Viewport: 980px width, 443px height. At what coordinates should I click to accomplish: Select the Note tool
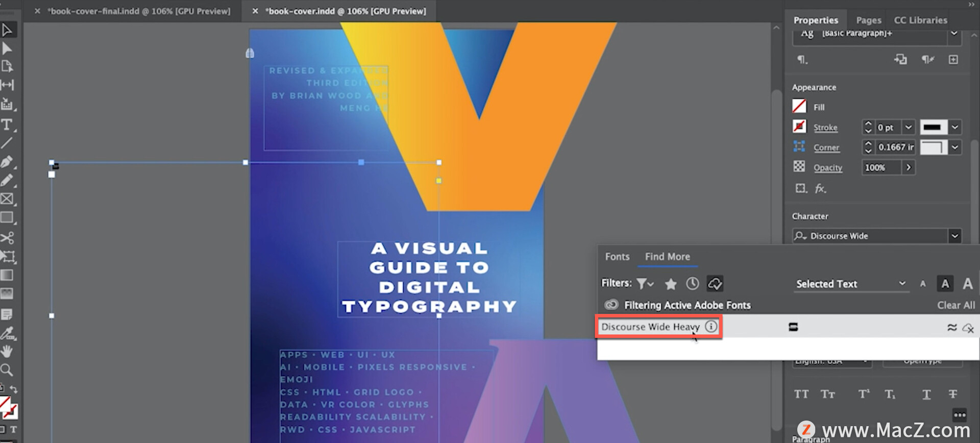(7, 314)
